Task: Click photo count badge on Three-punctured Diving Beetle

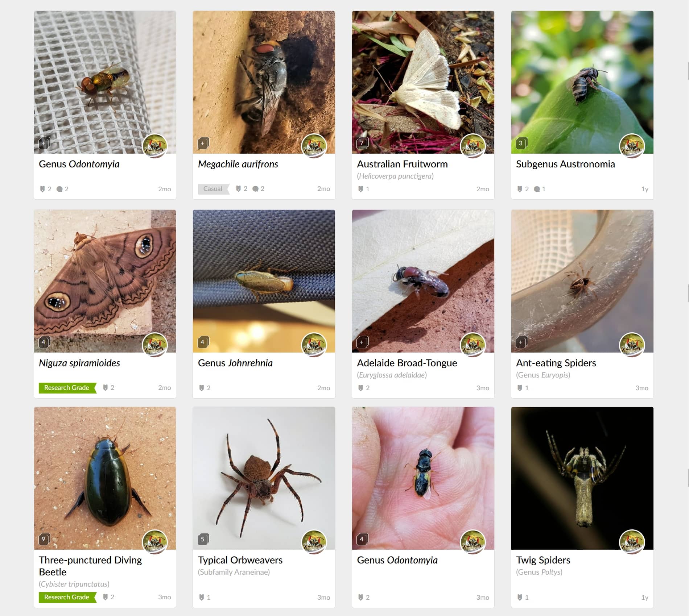Action: tap(44, 539)
